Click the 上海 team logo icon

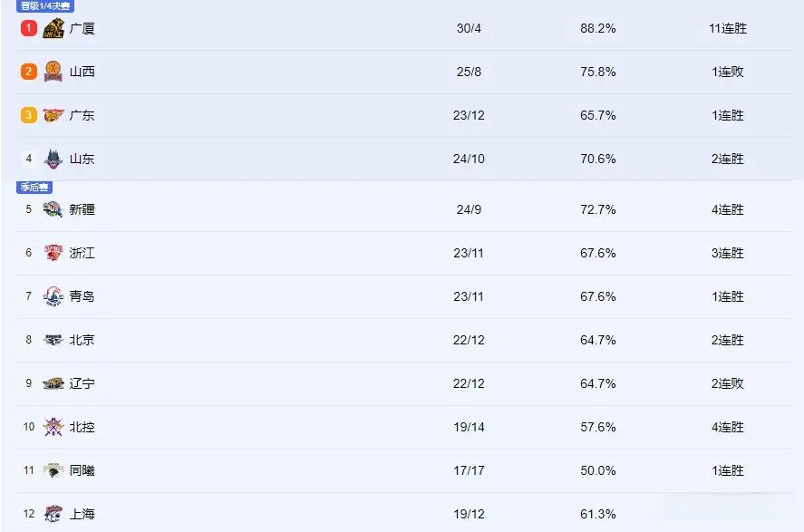point(53,514)
